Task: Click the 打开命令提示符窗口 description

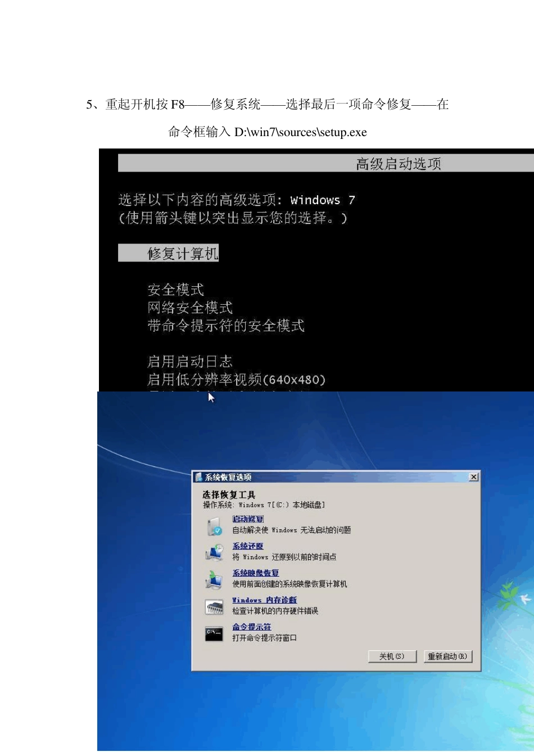Action: pyautogui.click(x=265, y=638)
